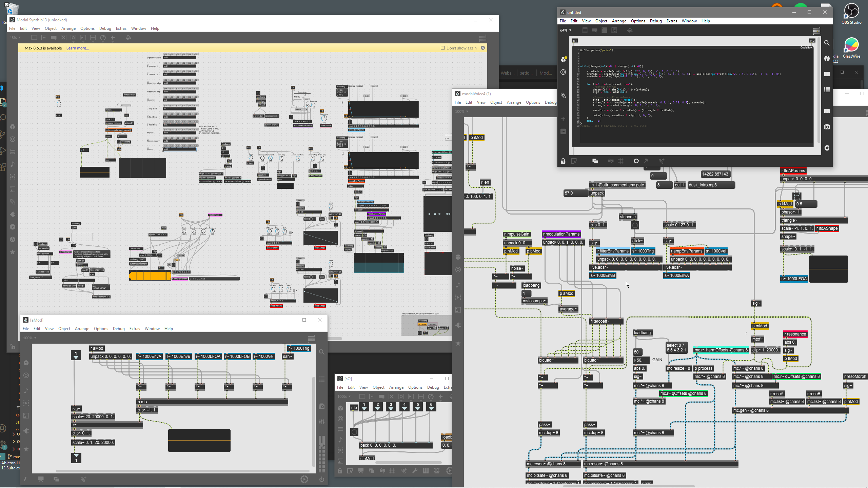Open the paperclip snippets icon in the untitled window
This screenshot has width=868, height=488.
pyautogui.click(x=563, y=95)
